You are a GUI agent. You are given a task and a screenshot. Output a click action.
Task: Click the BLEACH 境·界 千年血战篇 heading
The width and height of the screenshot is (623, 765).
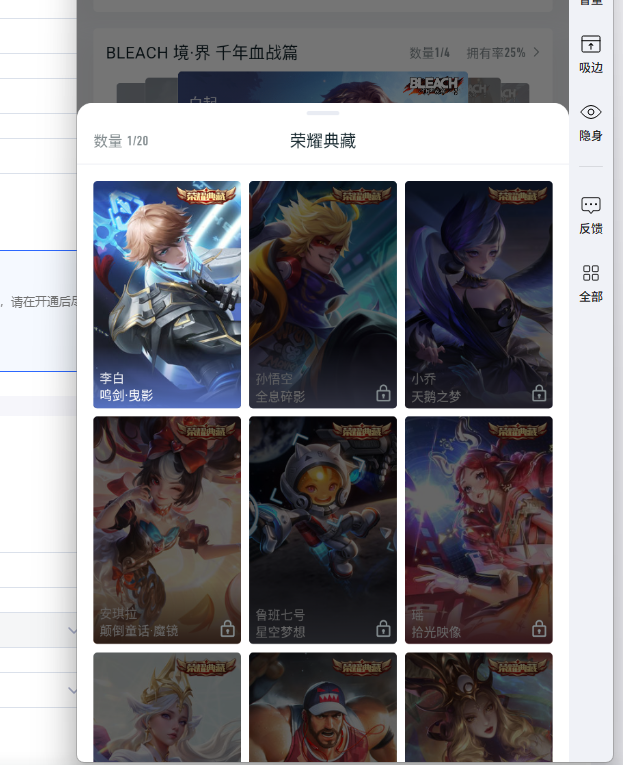click(202, 53)
